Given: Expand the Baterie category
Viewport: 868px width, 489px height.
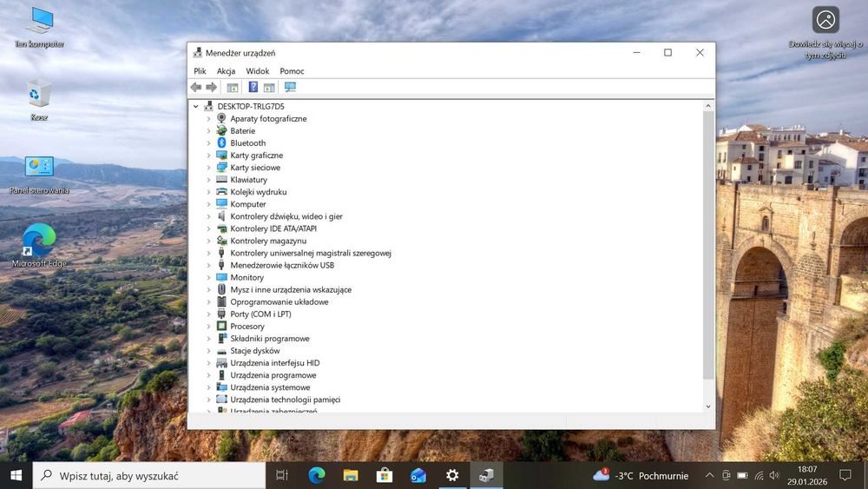Looking at the screenshot, I should 208,130.
